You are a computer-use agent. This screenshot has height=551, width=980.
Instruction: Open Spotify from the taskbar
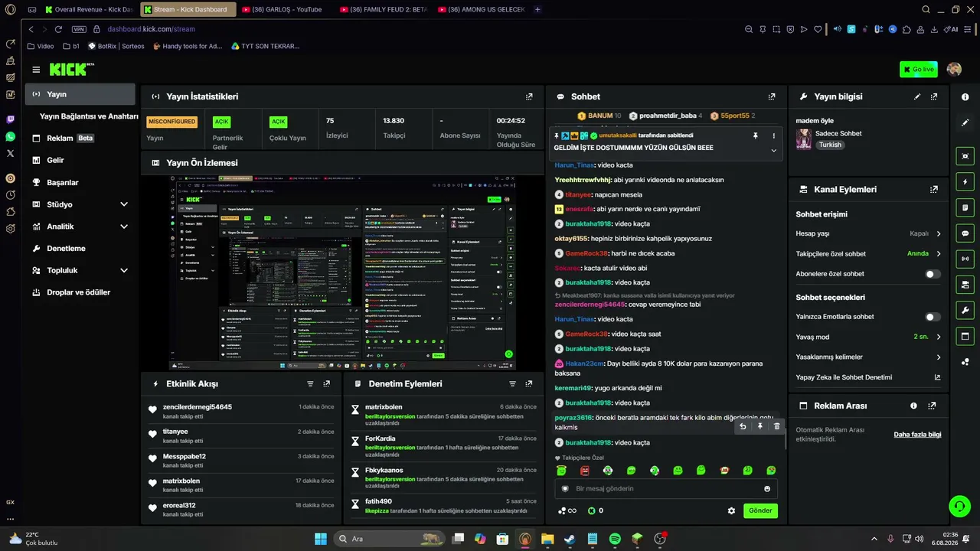(x=616, y=539)
